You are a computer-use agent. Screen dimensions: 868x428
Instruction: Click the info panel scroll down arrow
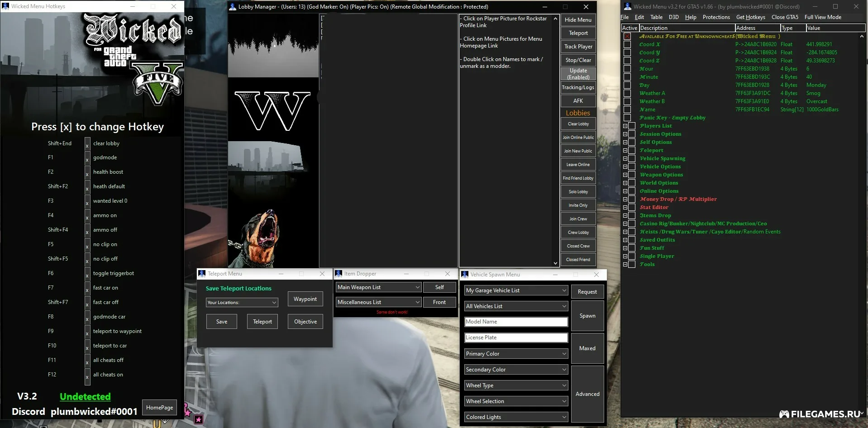[x=555, y=263]
